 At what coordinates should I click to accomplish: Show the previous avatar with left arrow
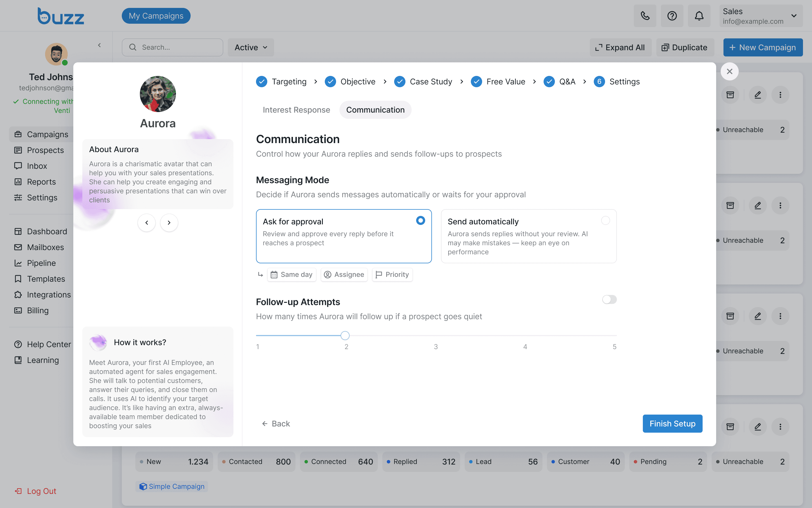tap(147, 223)
